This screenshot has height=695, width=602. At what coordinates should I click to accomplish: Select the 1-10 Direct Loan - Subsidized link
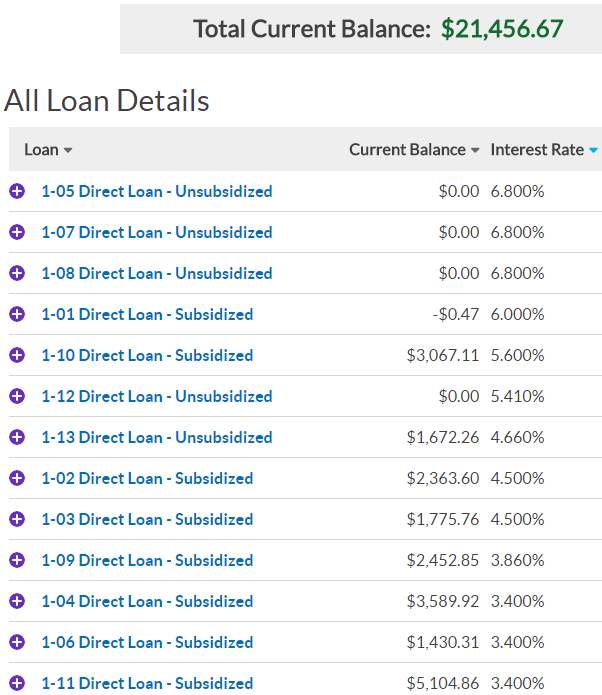click(x=147, y=355)
